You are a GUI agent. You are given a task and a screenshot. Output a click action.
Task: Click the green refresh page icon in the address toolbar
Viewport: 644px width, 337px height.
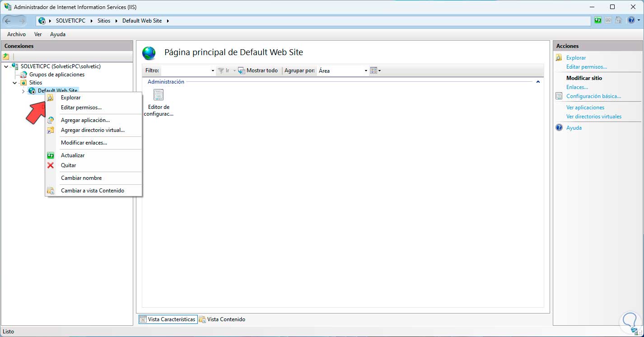pos(598,20)
